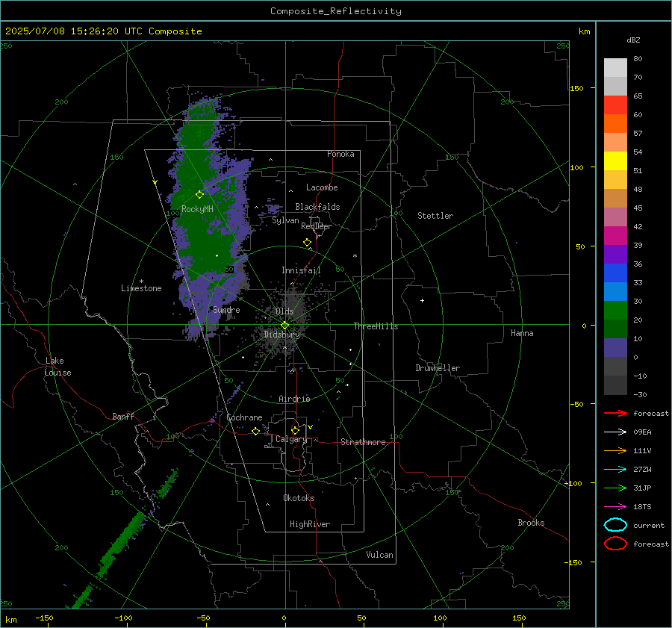The width and height of the screenshot is (672, 628).
Task: Click the Limestone map label
Action: [x=141, y=288]
